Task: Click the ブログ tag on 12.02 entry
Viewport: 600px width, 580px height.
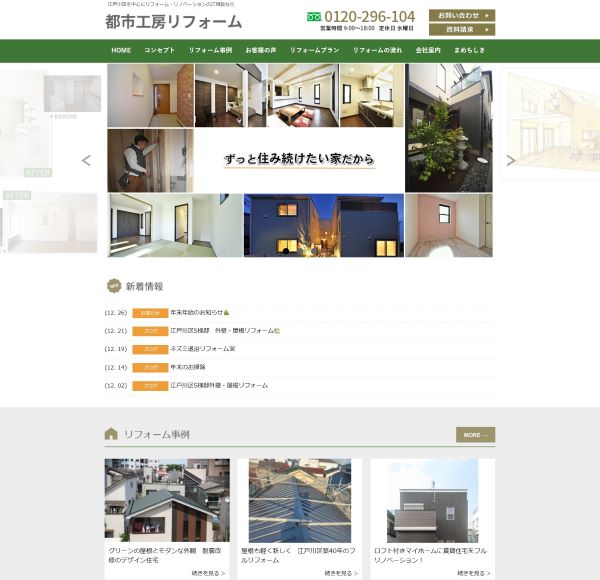Action: click(150, 386)
